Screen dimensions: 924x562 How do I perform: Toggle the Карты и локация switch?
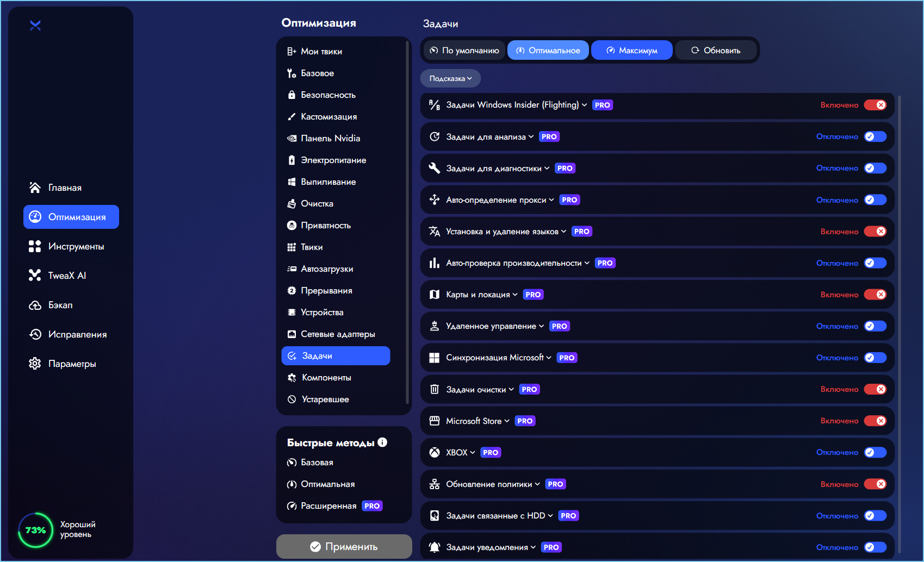pyautogui.click(x=875, y=295)
